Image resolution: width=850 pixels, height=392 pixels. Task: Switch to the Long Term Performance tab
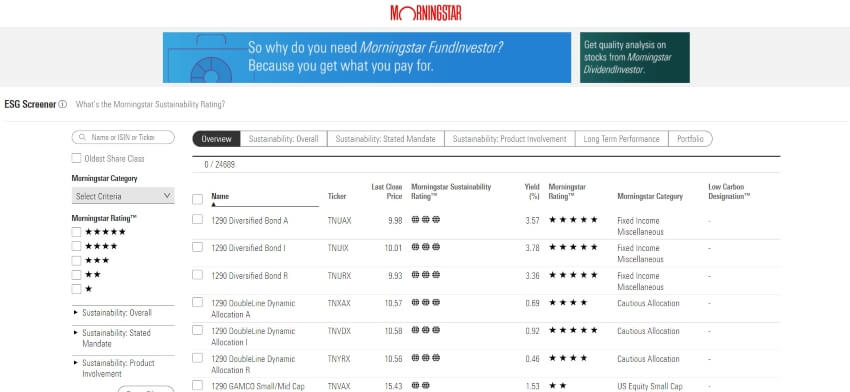click(x=621, y=139)
